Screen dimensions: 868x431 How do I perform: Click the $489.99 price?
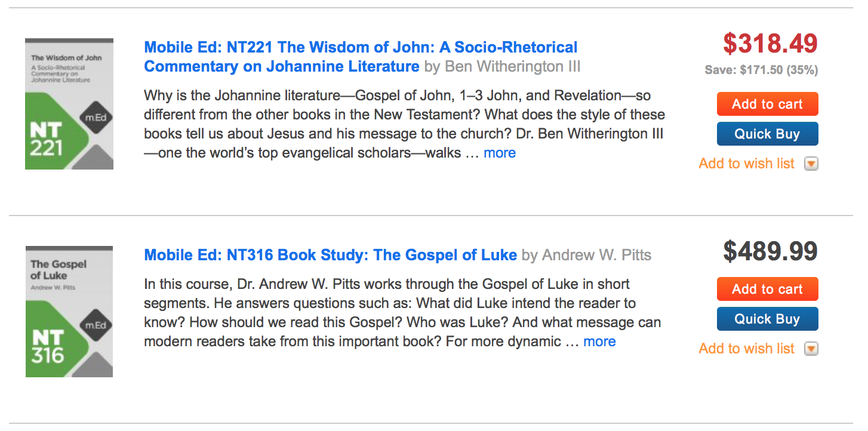(x=770, y=252)
